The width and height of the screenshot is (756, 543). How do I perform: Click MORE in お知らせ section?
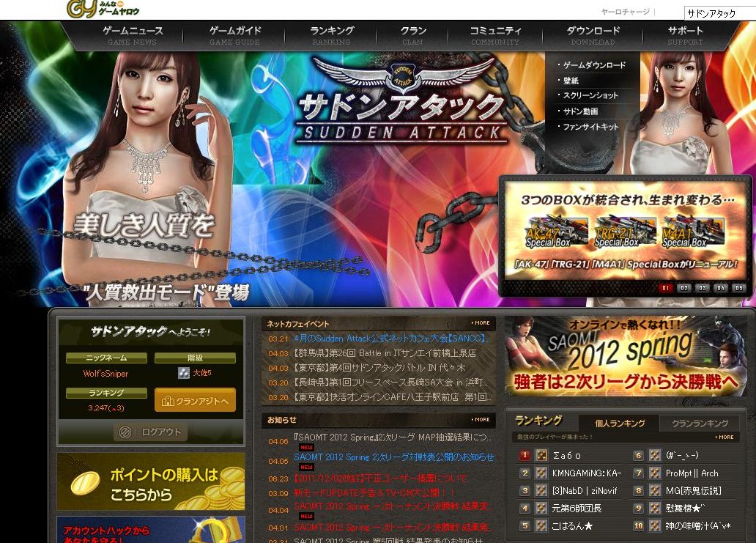pos(481,420)
